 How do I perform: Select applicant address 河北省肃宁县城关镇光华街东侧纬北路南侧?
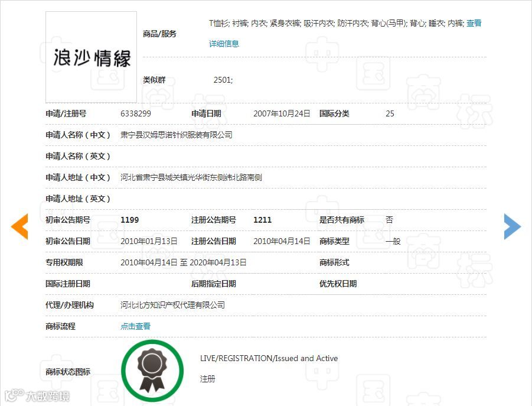coord(191,177)
